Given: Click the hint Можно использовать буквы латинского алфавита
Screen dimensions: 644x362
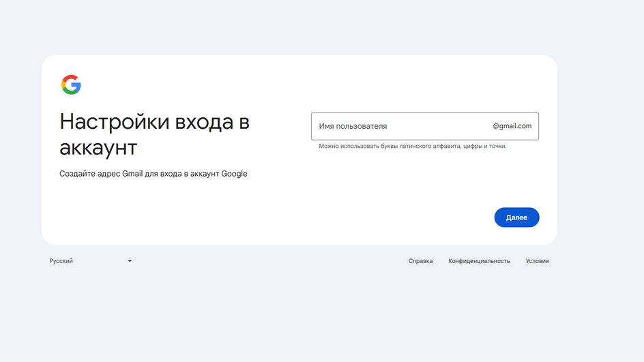Looking at the screenshot, I should [412, 146].
